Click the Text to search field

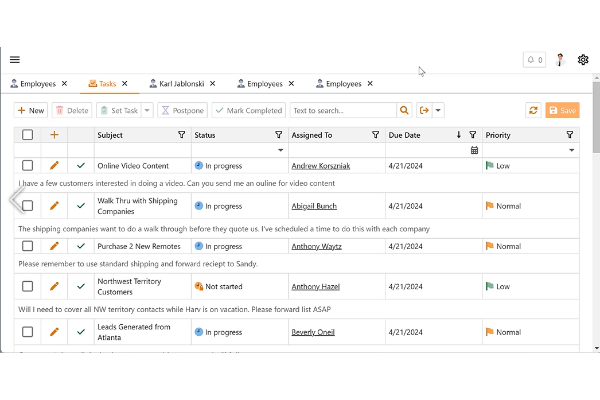(x=342, y=110)
